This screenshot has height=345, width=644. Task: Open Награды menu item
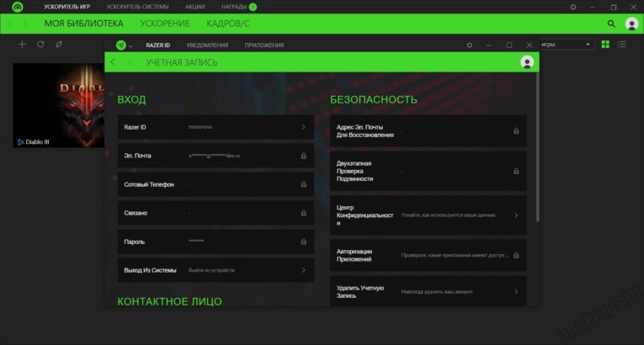(234, 7)
